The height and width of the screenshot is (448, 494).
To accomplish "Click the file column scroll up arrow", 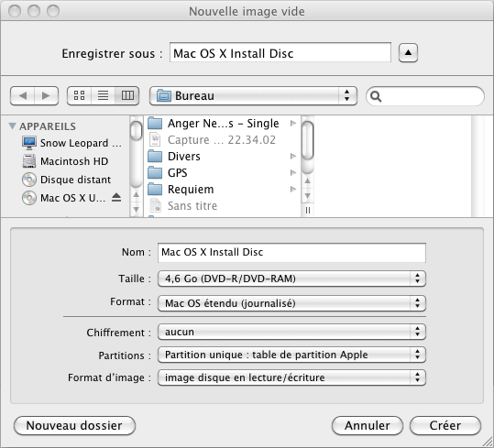I will click(x=308, y=180).
